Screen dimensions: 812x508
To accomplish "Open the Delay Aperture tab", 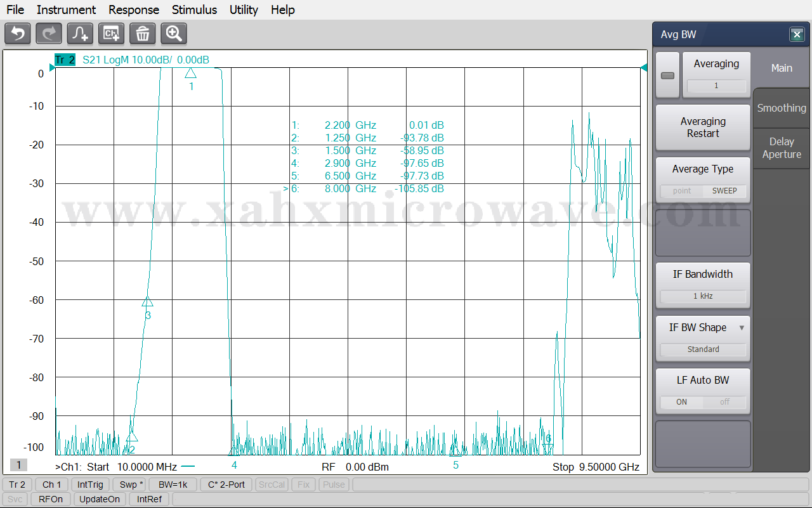I will pos(782,148).
